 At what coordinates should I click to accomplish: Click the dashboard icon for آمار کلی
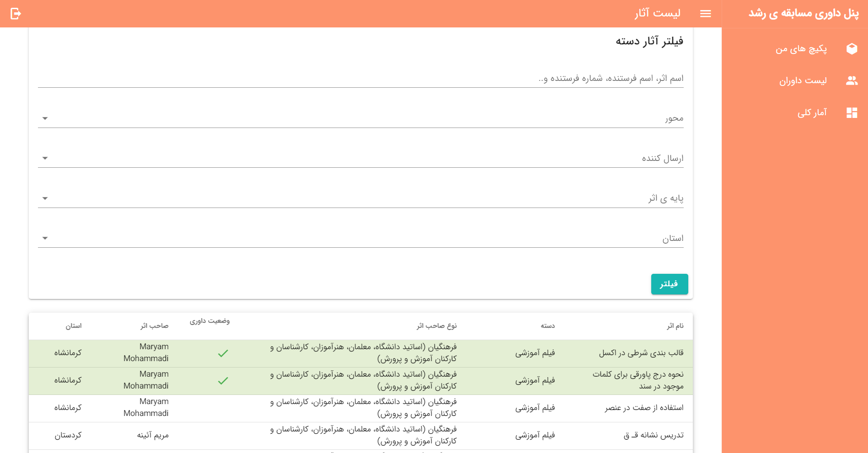[852, 113]
